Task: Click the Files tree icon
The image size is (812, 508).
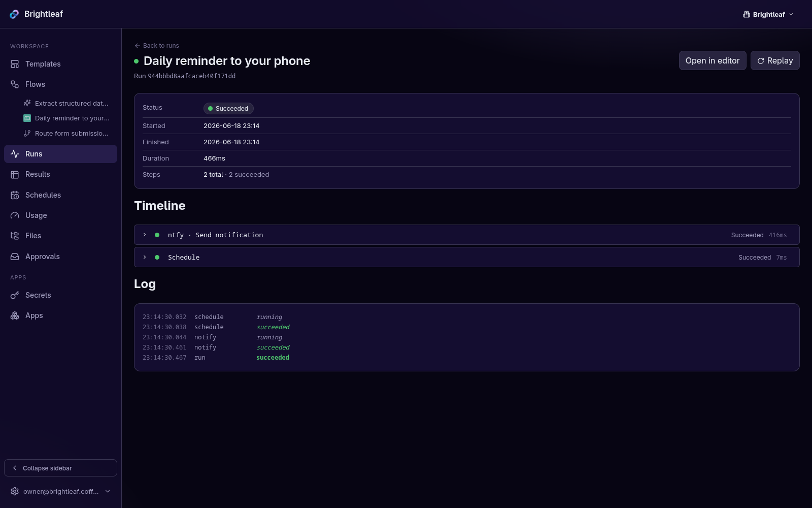Action: tap(15, 236)
